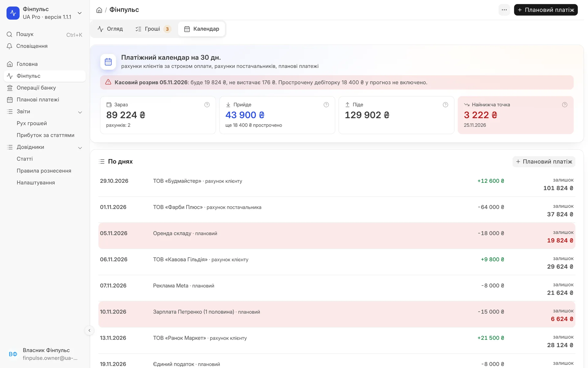
Task: Click the bell icon for Сповіщення
Action: coord(9,46)
